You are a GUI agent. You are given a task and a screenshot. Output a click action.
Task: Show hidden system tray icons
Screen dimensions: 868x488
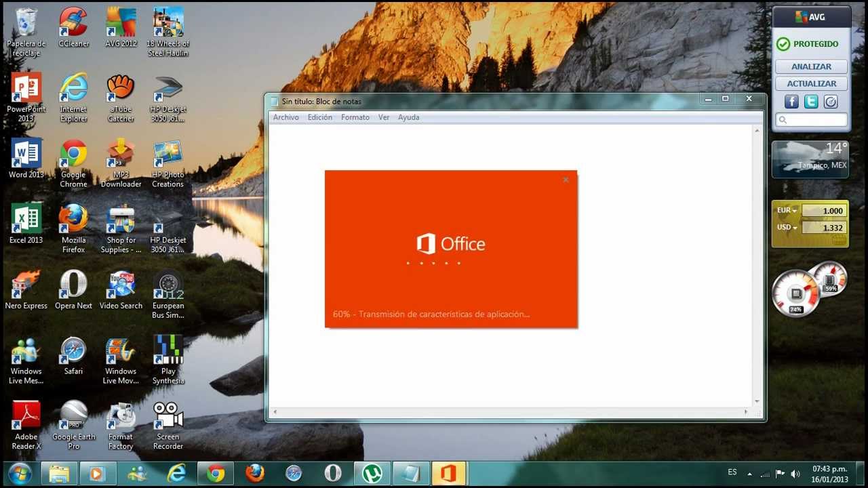click(x=749, y=474)
